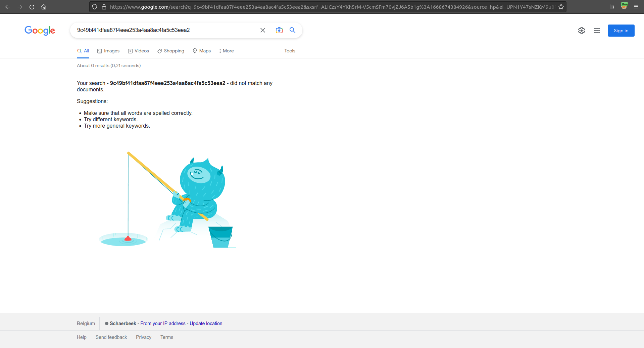Click 'About 0 results' stats text
This screenshot has width=644, height=348.
[109, 66]
